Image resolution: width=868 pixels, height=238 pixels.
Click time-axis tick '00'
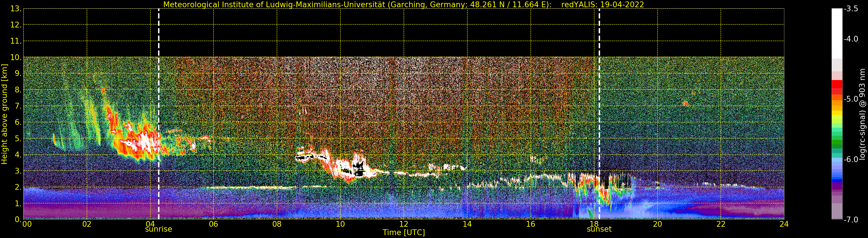tap(27, 224)
